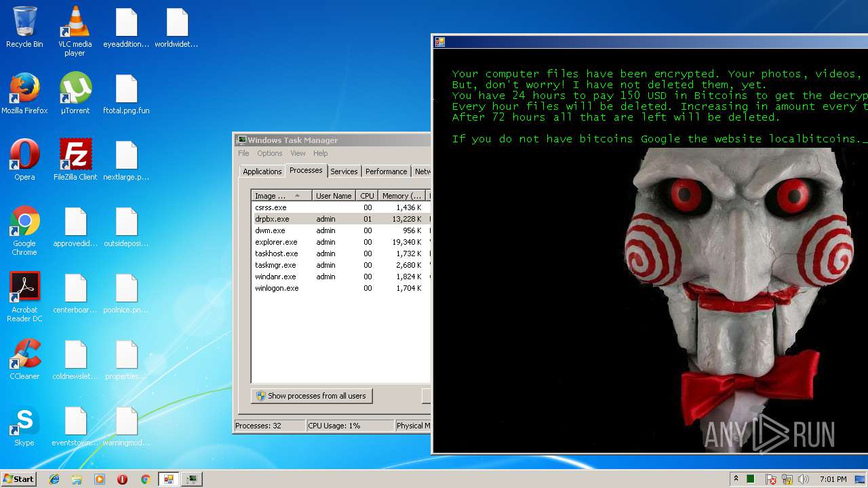Open the Opera desktop shortcut
The width and height of the screenshot is (868, 488).
click(x=24, y=161)
